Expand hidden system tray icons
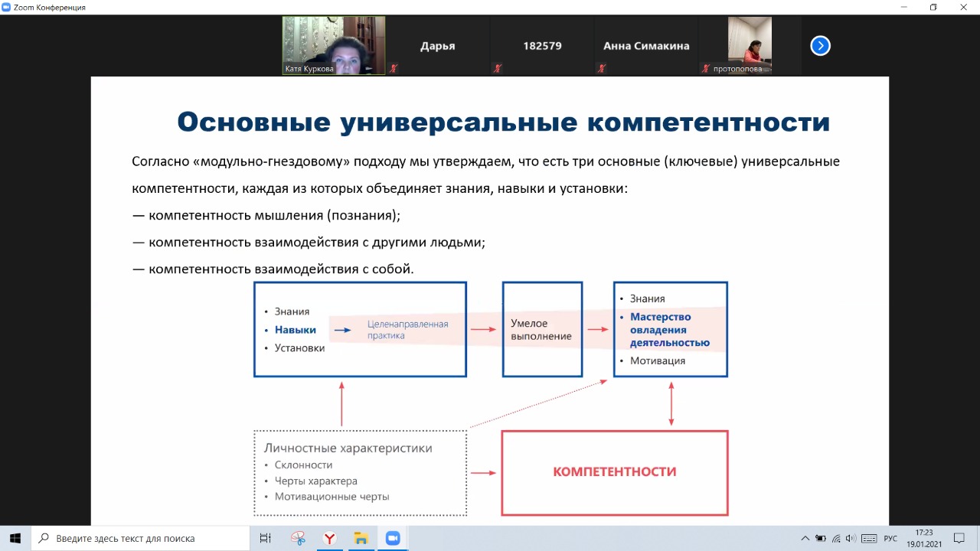Screen dimensions: 980x551 (x=805, y=538)
